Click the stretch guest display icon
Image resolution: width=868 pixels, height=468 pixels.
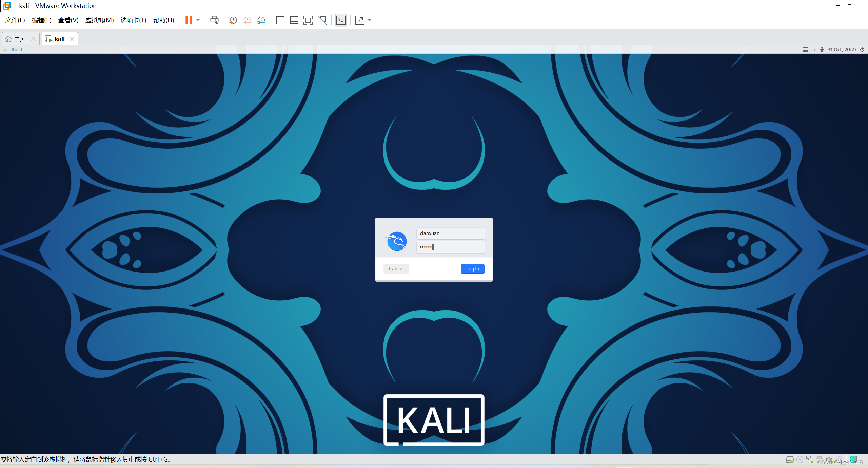(x=360, y=20)
